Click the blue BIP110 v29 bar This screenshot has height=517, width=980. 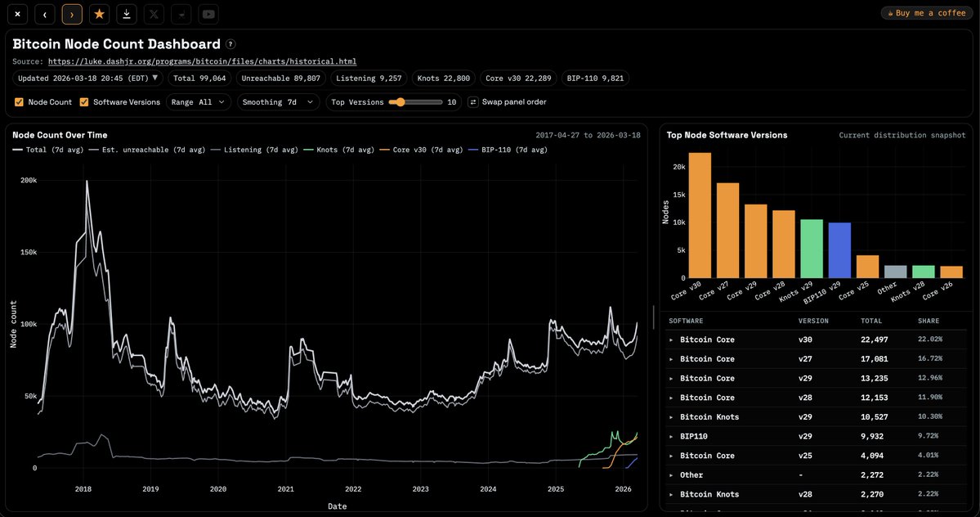click(839, 250)
